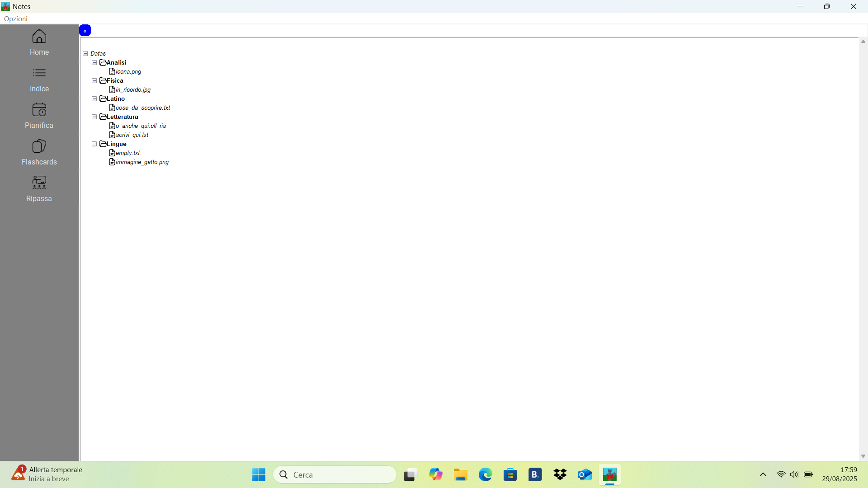Open Outlook from taskbar
Screen dimensions: 868x488
585,475
